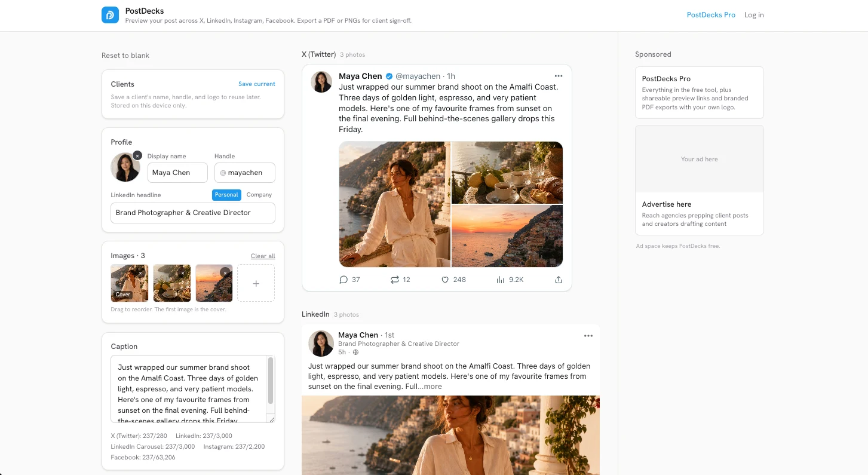Image resolution: width=868 pixels, height=475 pixels.
Task: Open the PostDecks Pro sponsored card
Action: coord(700,93)
